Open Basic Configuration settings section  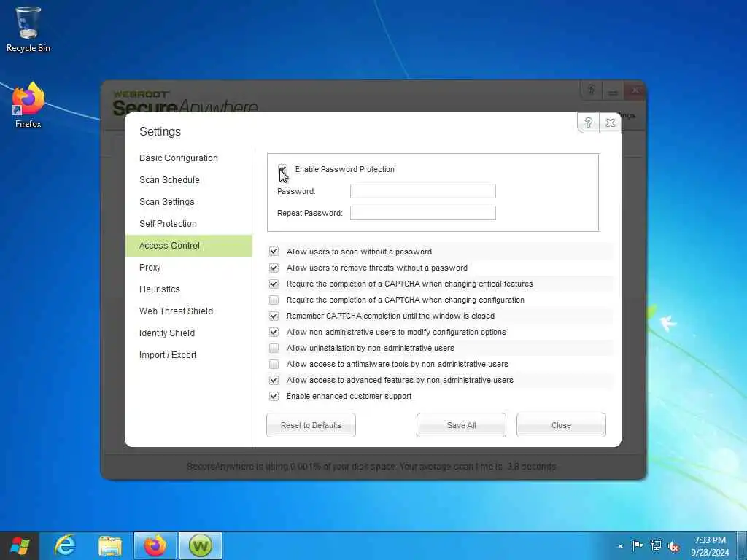(x=189, y=158)
